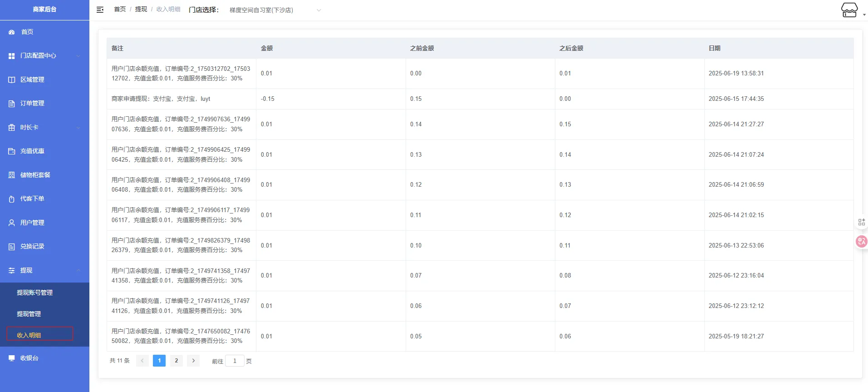
Task: Click the 首页 dashboard icon in sidebar
Action: point(12,32)
